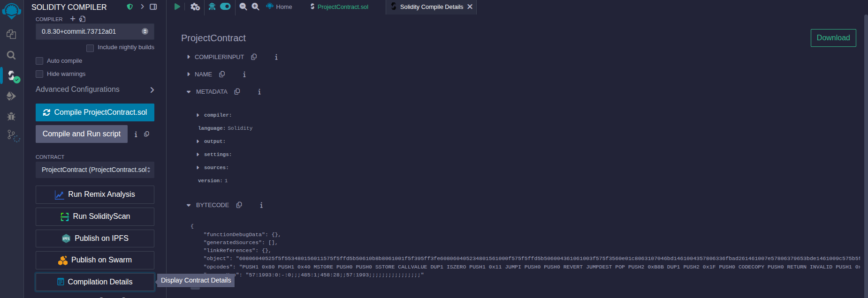The height and width of the screenshot is (298, 868).
Task: Show info next to Compile and Run script
Action: (x=136, y=134)
